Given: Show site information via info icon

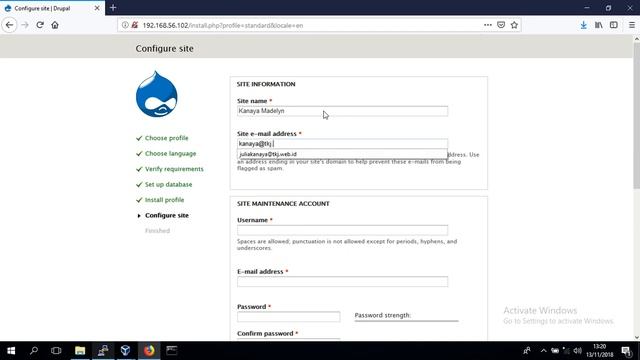Looking at the screenshot, I should coord(125,25).
